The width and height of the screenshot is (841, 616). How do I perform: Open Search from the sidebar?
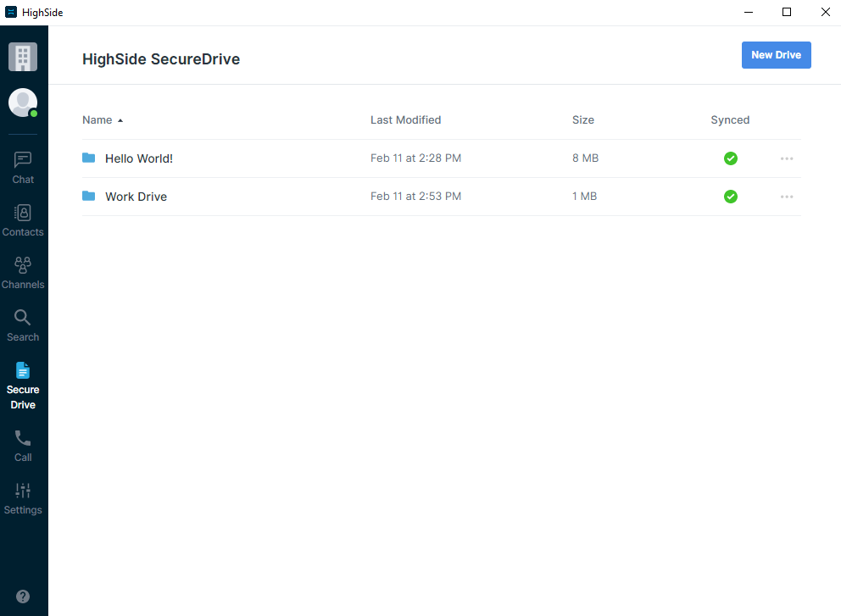[23, 325]
